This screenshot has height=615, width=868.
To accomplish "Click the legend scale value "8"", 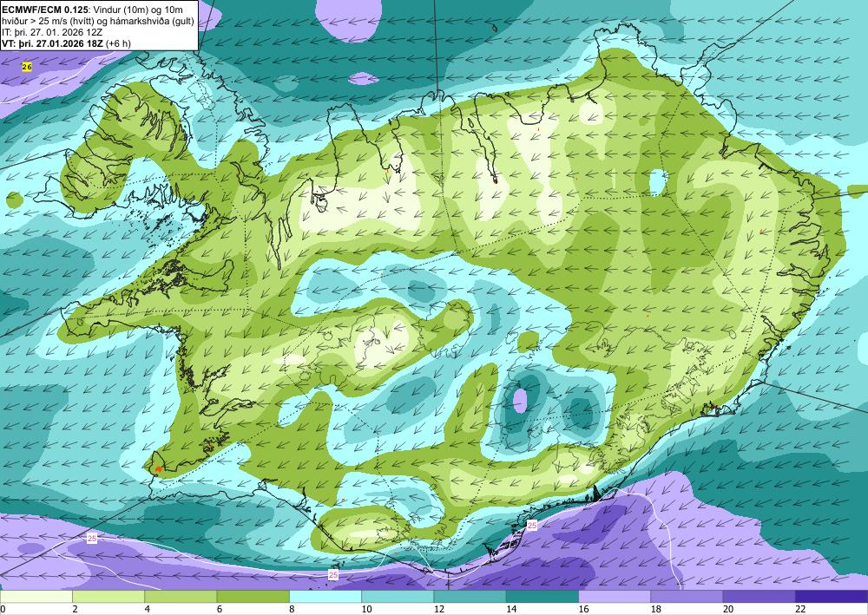I will (x=292, y=609).
